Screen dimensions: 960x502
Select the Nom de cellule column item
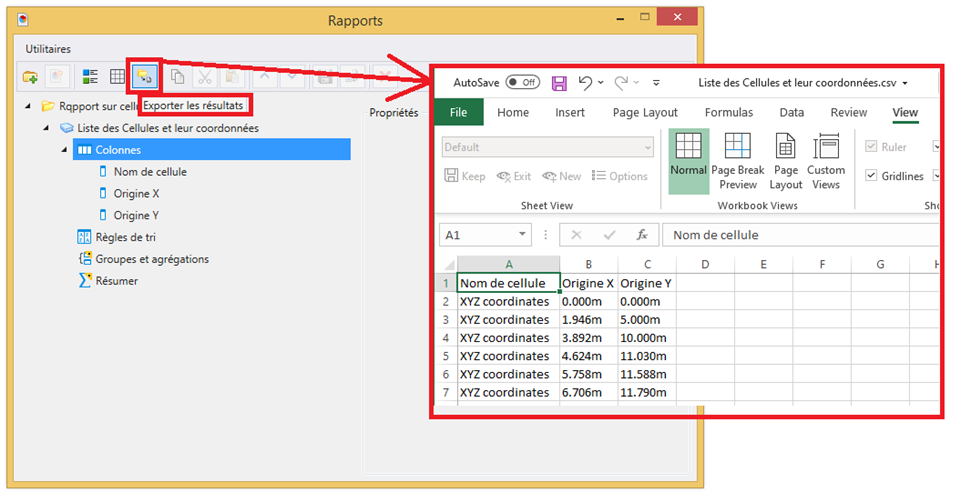tap(150, 172)
